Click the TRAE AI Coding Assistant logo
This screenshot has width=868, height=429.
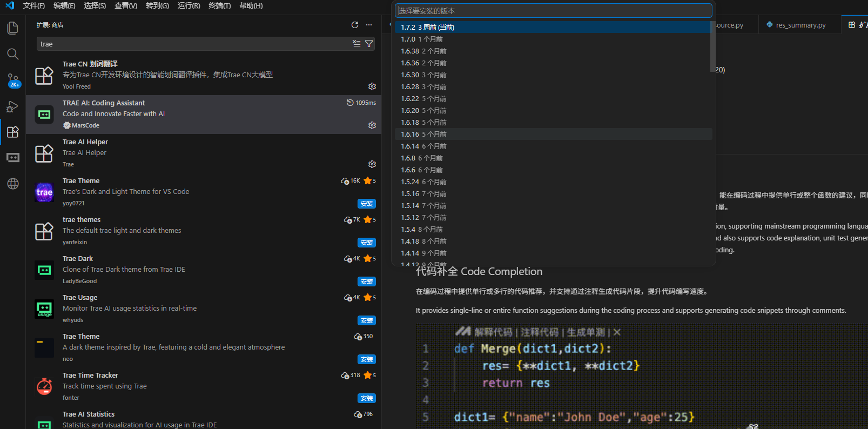pyautogui.click(x=44, y=115)
